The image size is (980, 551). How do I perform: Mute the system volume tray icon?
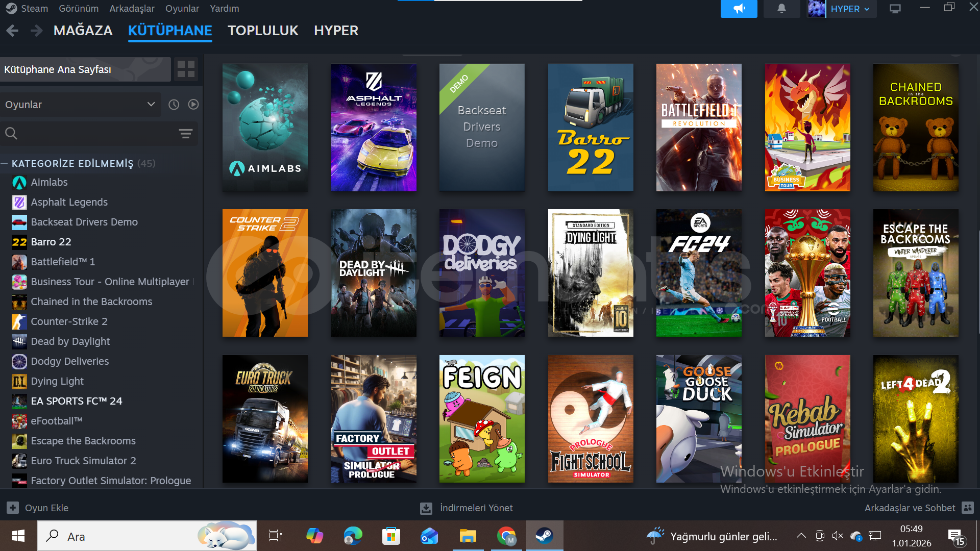point(837,536)
